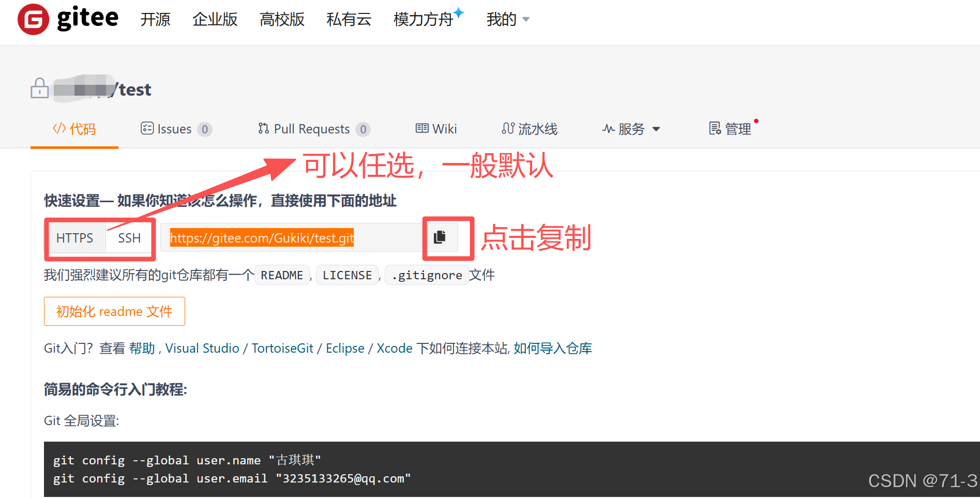Open the Visual Studio link
The height and width of the screenshot is (498, 980).
202,348
